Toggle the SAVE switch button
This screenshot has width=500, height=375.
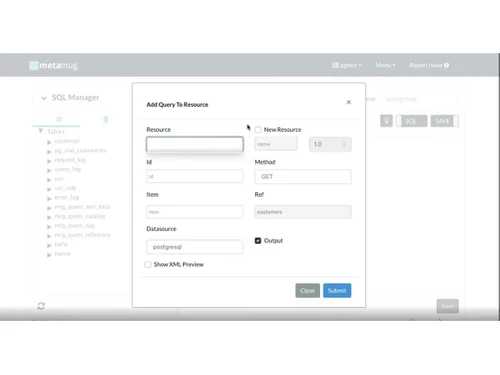click(445, 121)
